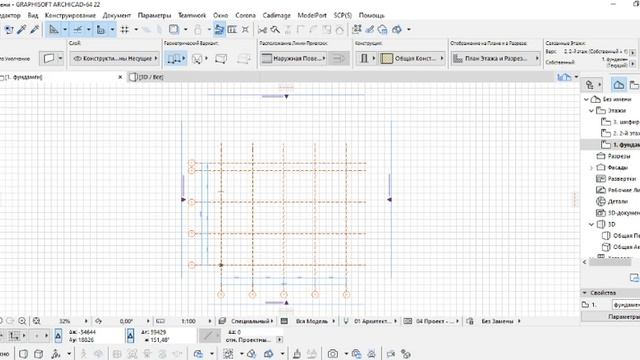Open the ModelPort menu
Viewport: 640px width, 360px height.
coord(312,15)
